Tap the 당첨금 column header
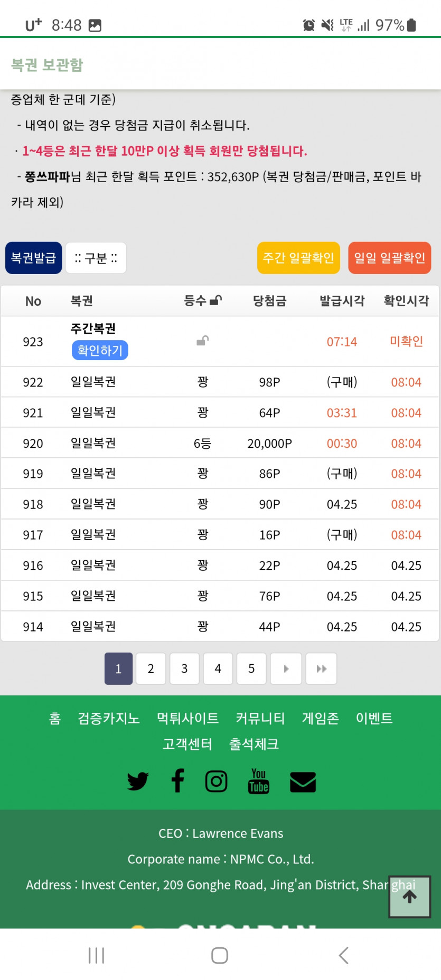 pos(270,301)
